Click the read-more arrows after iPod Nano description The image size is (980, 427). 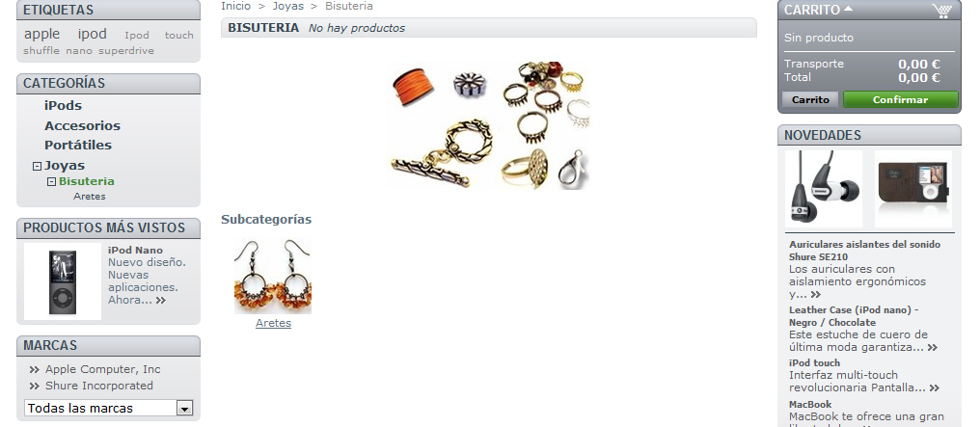tap(161, 301)
